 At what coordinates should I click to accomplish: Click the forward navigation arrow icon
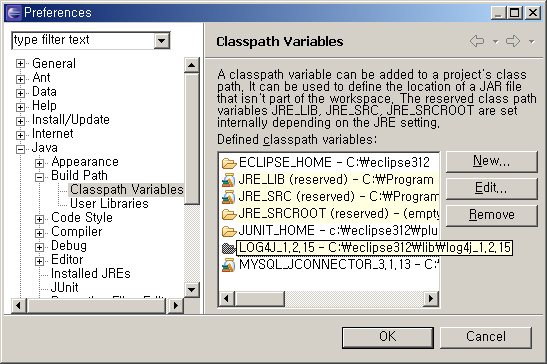coord(513,41)
